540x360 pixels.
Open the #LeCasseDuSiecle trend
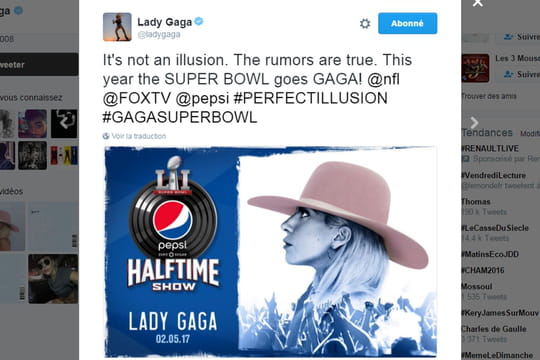(x=495, y=228)
